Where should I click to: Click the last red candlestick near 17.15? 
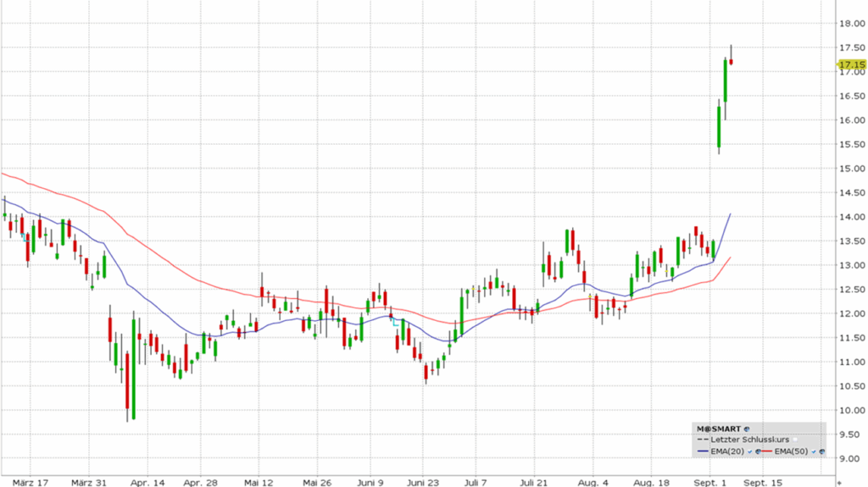[x=732, y=62]
